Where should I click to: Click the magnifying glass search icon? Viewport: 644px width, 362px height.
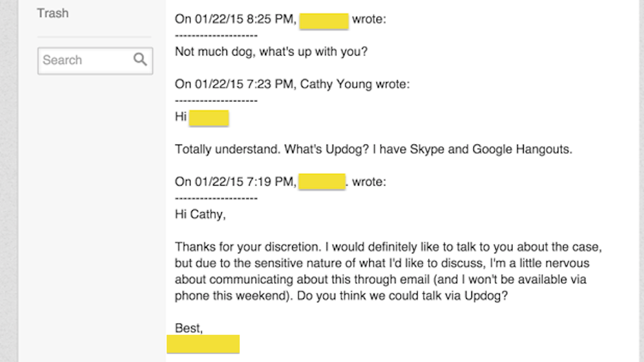click(x=140, y=60)
